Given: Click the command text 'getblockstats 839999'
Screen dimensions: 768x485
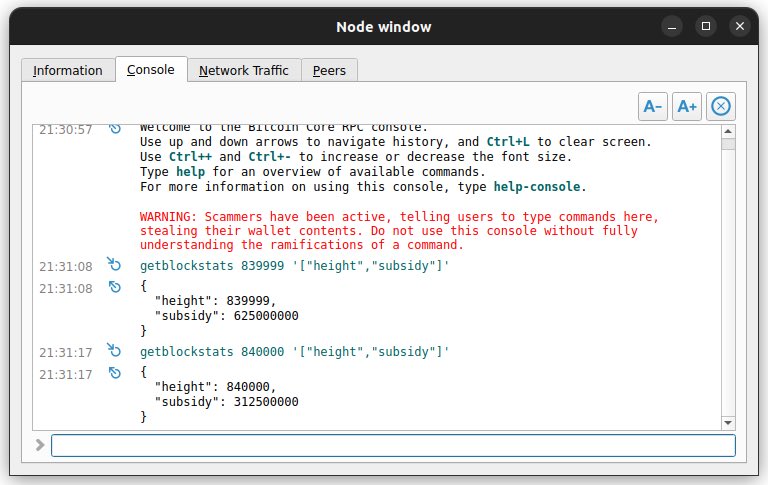Looking at the screenshot, I should (x=212, y=266).
